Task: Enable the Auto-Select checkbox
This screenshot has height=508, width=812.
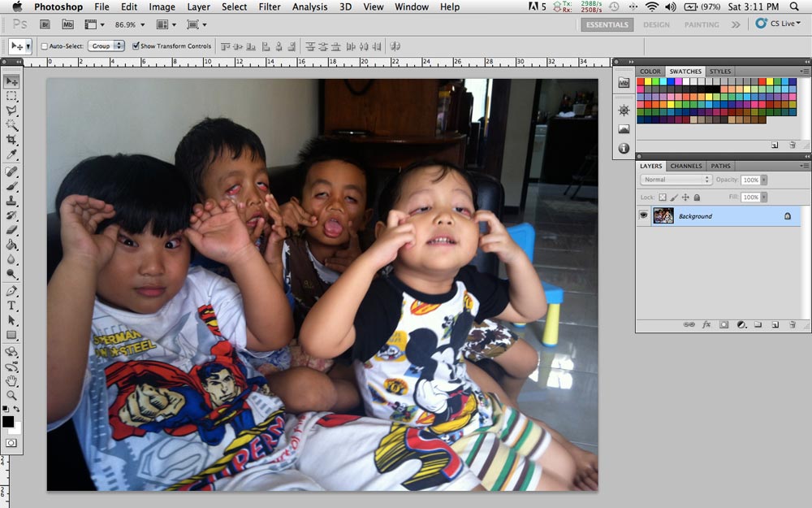Action: point(45,46)
